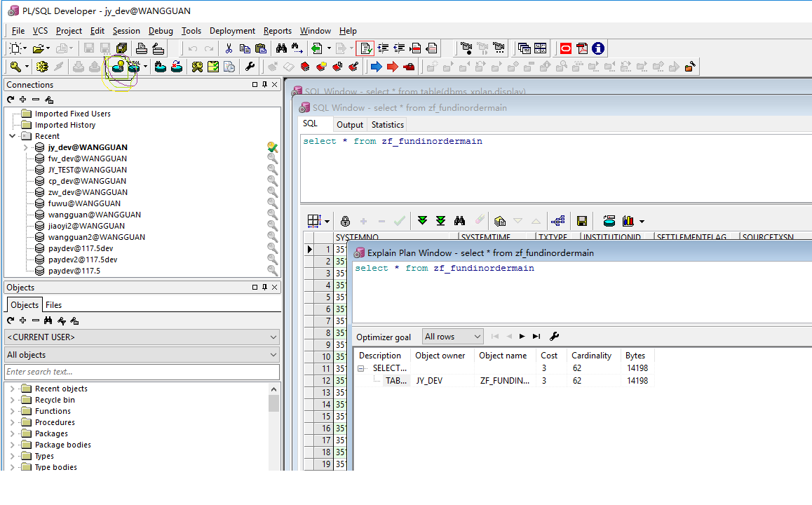
Task: Open Preferences with the wrench toolbar icon
Action: click(250, 67)
